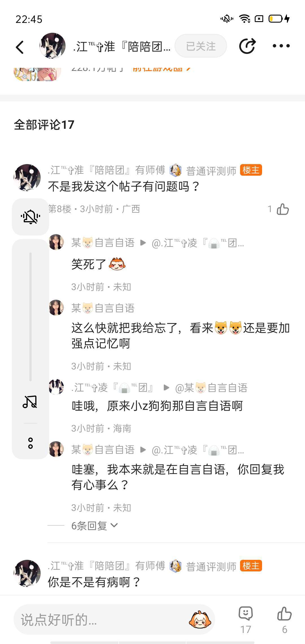
Task: Tap the two-dot icon in side panel
Action: coord(30,443)
